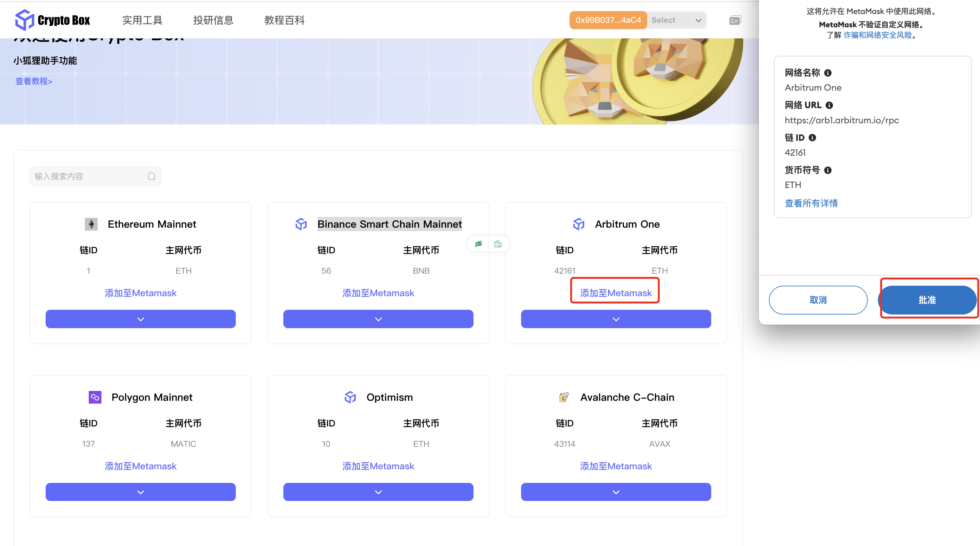
Task: Click info icon beside 网络 URL
Action: [829, 105]
